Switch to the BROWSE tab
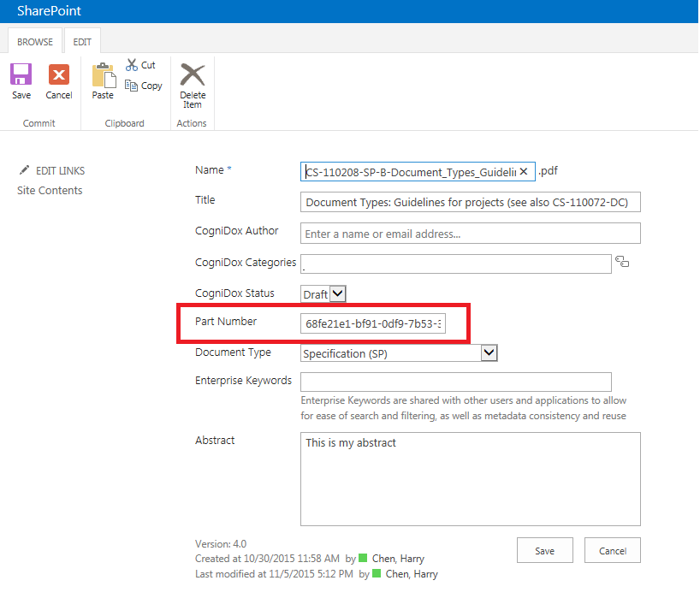Viewport: 700px width, 616px height. [x=34, y=40]
